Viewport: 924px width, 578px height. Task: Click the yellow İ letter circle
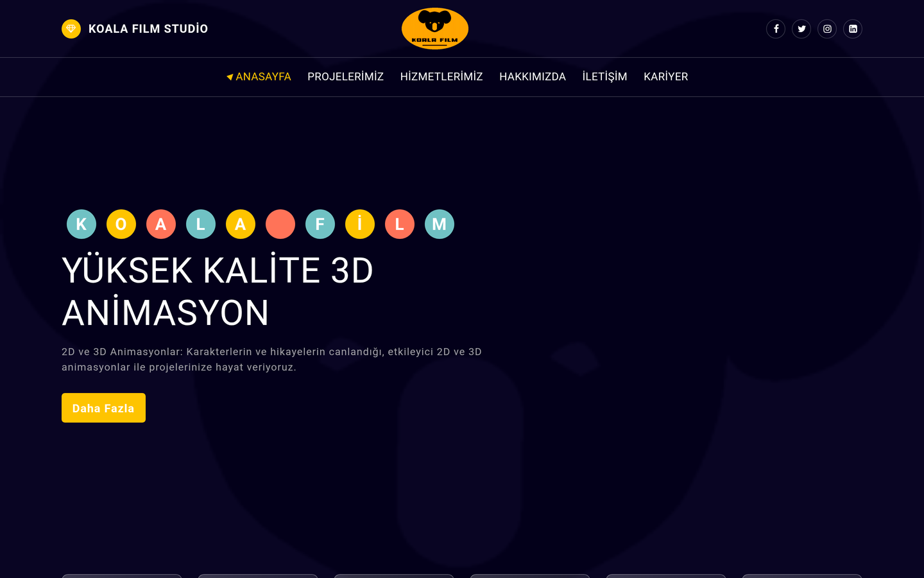tap(360, 224)
